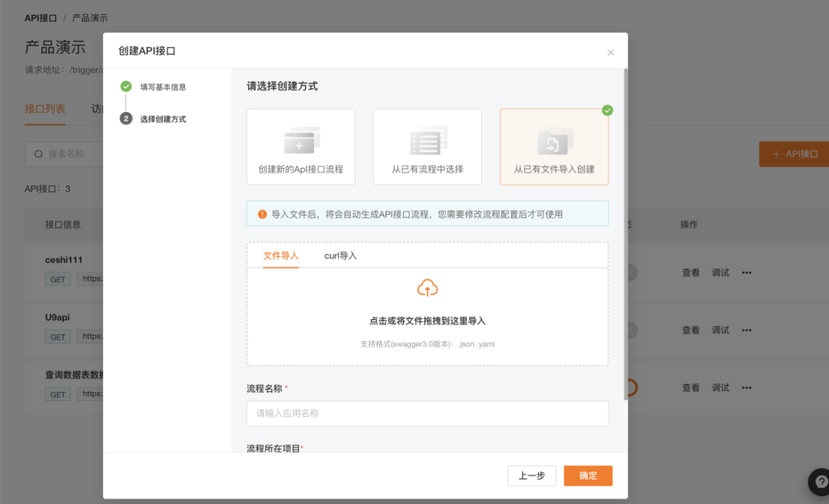Open the help question mark button

pyautogui.click(x=820, y=482)
